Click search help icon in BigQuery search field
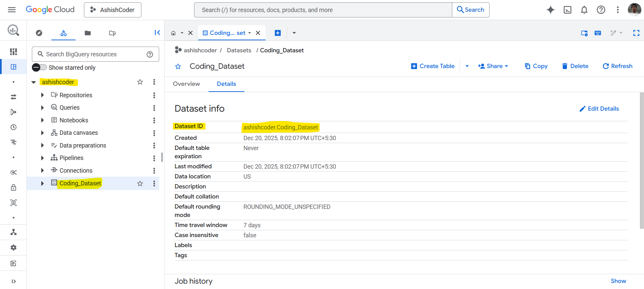The width and height of the screenshot is (644, 289). click(150, 54)
